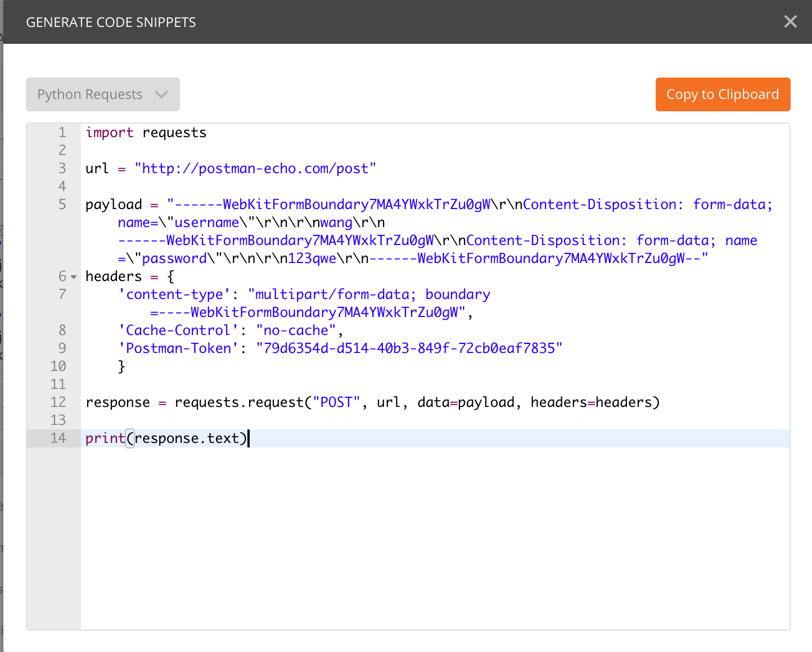Click line number 7 in the gutter

[x=62, y=295]
